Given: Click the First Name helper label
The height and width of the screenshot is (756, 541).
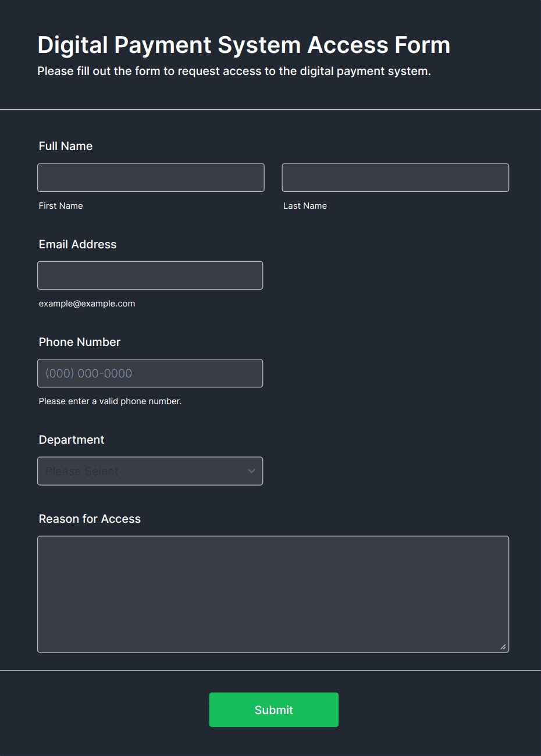Looking at the screenshot, I should click(60, 205).
